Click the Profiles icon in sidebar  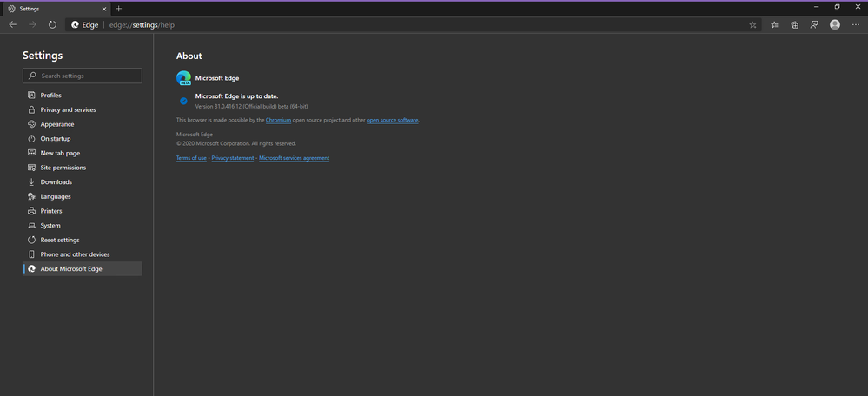(31, 96)
